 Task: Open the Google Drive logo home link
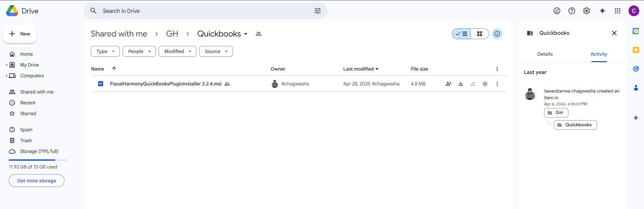click(x=22, y=11)
